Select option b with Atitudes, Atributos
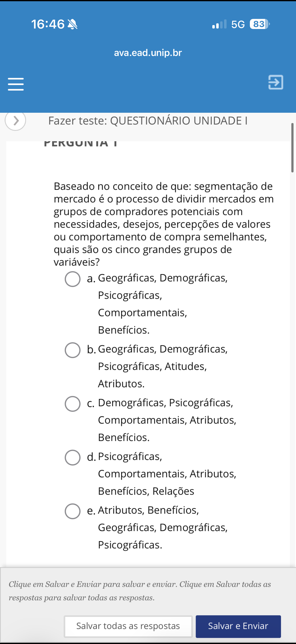Image resolution: width=296 pixels, height=644 pixels. tap(72, 350)
